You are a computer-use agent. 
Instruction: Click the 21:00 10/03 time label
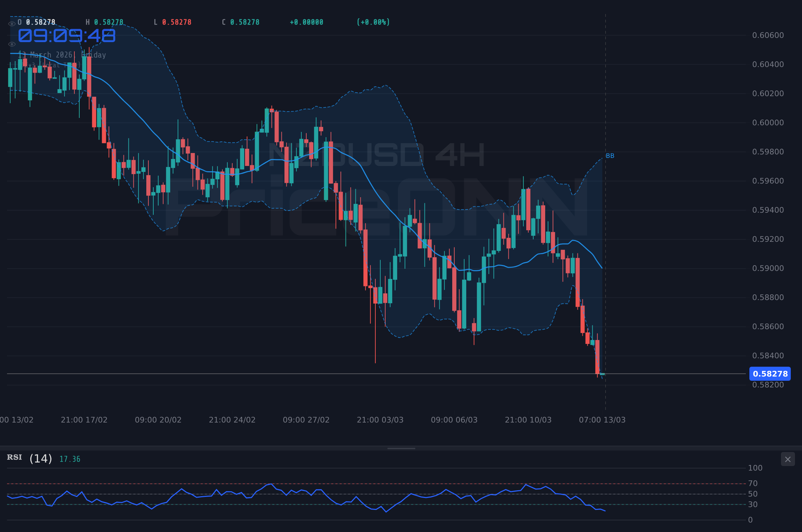(x=528, y=420)
